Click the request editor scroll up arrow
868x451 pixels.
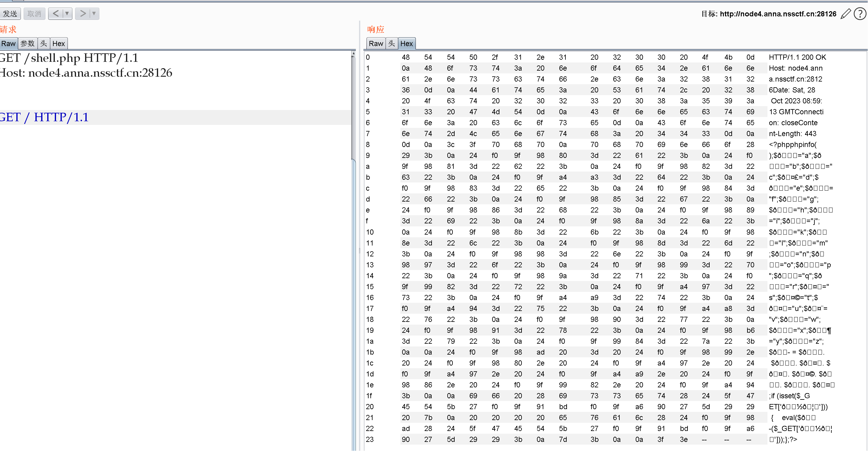353,54
